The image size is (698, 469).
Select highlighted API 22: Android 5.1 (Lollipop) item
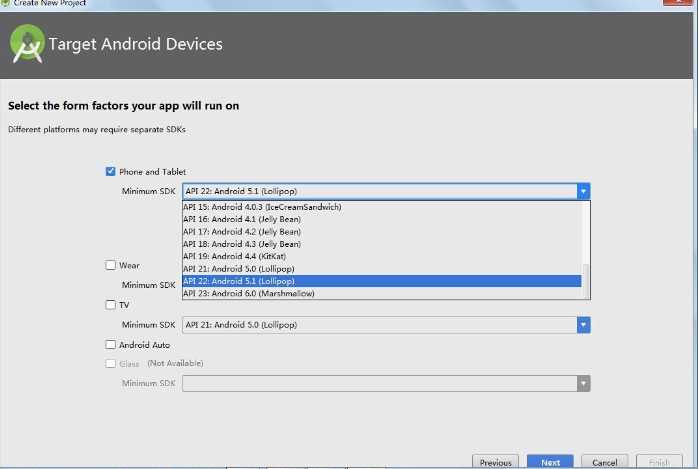[x=382, y=281]
